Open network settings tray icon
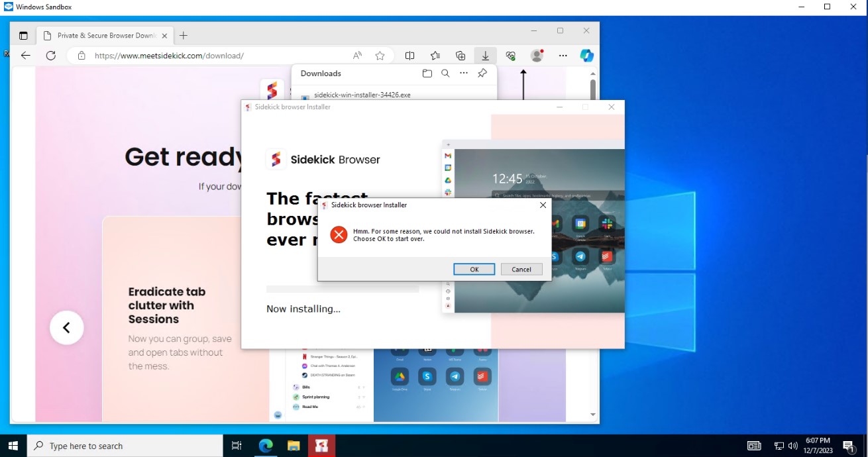Screen dimensions: 868x457 (779, 446)
